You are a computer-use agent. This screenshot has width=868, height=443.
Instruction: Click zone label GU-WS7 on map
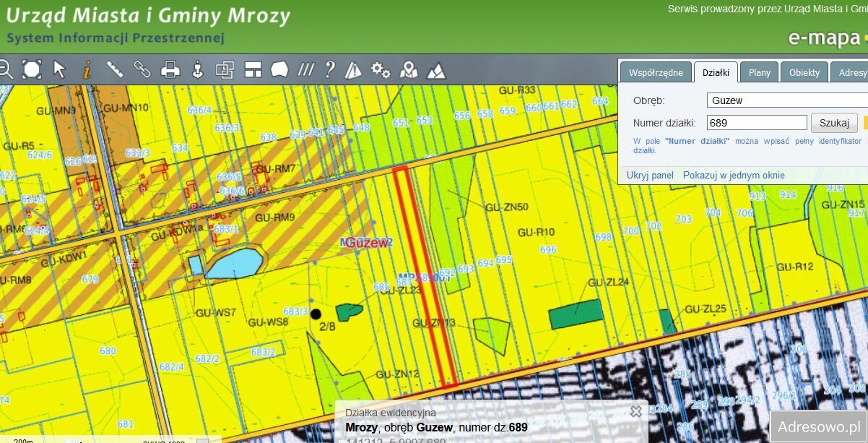click(217, 313)
